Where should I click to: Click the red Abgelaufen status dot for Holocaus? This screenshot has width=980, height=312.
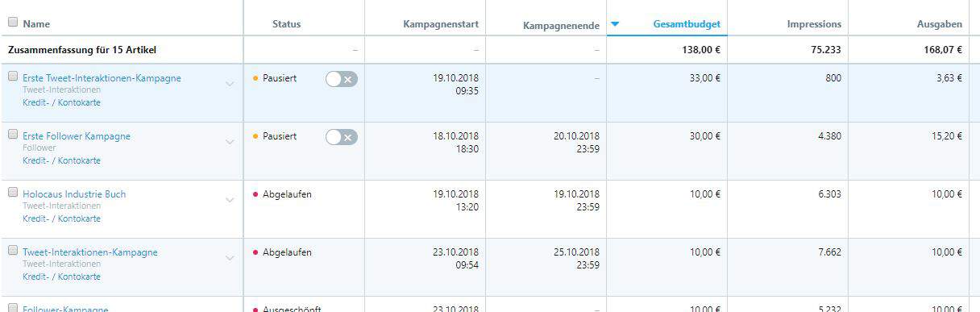pos(255,195)
